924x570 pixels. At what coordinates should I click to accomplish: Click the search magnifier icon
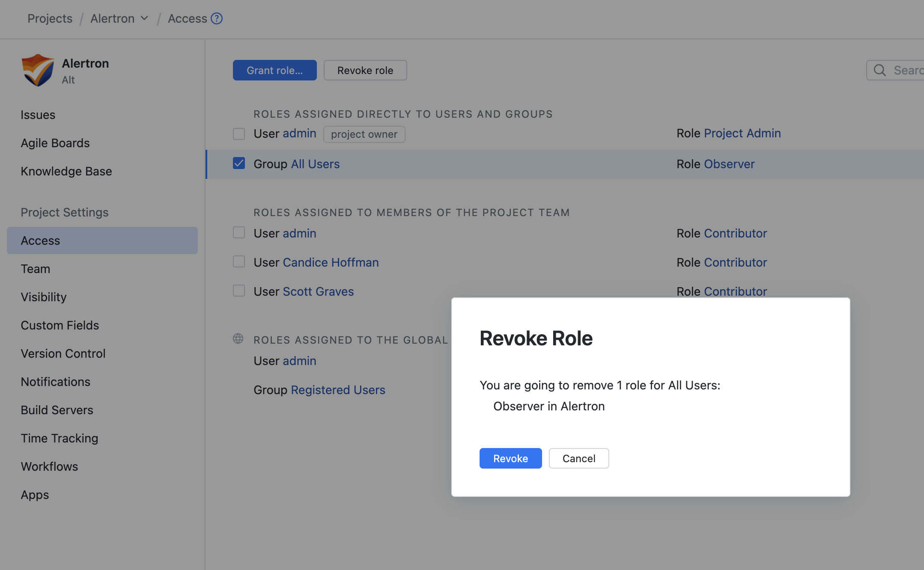880,70
